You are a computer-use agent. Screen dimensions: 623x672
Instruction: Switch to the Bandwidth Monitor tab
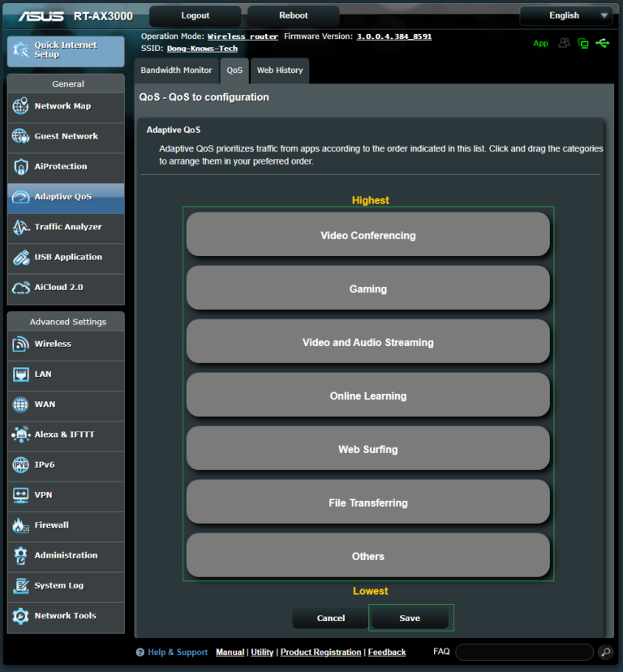(x=176, y=71)
